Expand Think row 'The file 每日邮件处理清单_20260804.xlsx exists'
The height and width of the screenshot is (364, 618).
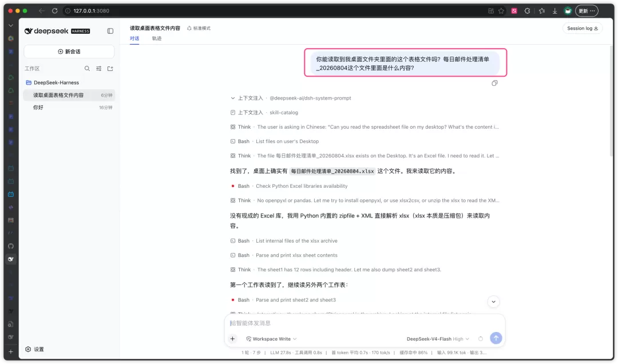coord(365,156)
